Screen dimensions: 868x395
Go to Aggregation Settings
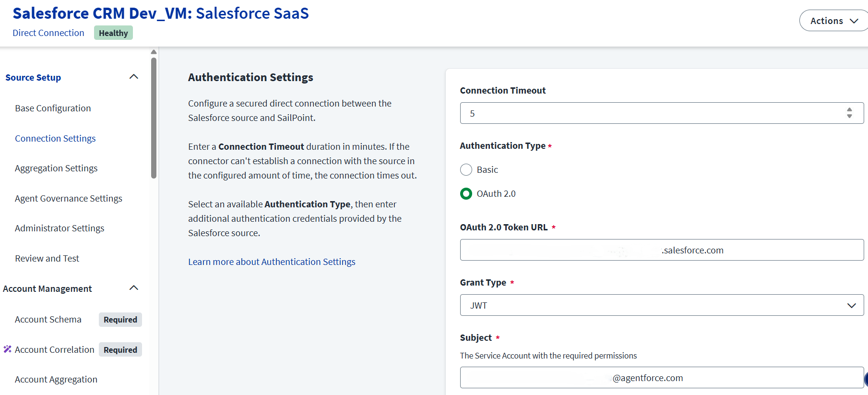tap(56, 168)
